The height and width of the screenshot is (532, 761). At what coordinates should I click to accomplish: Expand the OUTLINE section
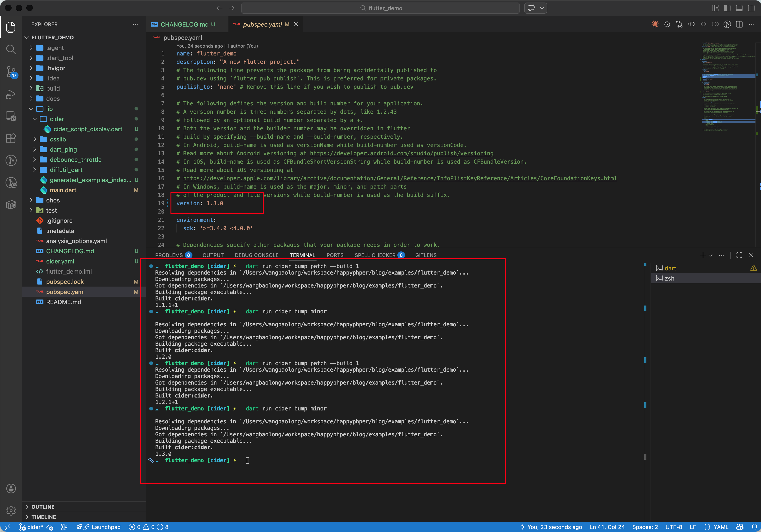[x=43, y=507]
